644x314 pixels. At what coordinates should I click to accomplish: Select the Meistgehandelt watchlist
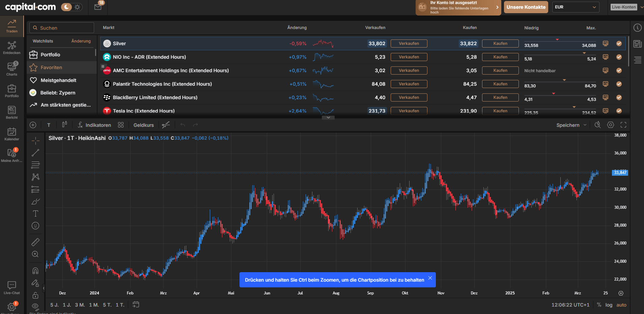point(58,80)
